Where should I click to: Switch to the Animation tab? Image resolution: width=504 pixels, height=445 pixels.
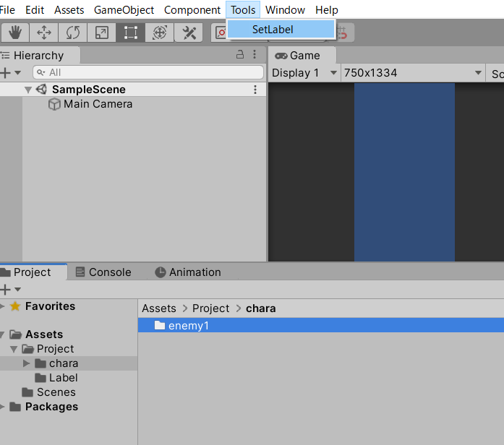click(188, 272)
